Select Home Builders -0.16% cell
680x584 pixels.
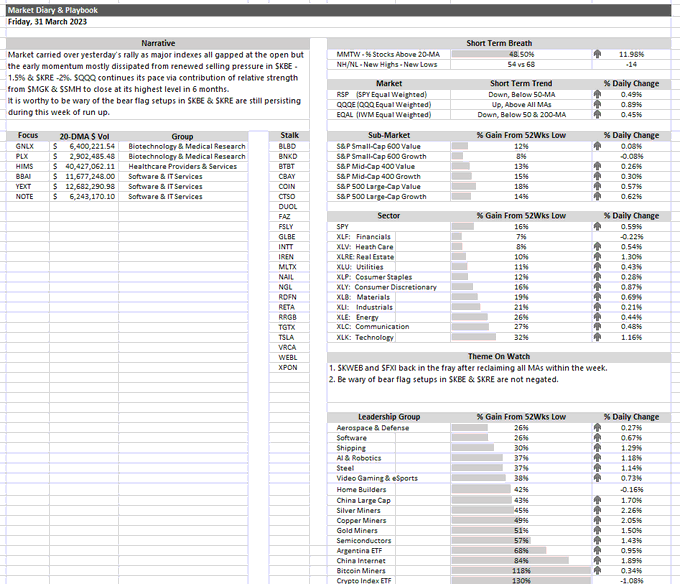click(x=631, y=489)
